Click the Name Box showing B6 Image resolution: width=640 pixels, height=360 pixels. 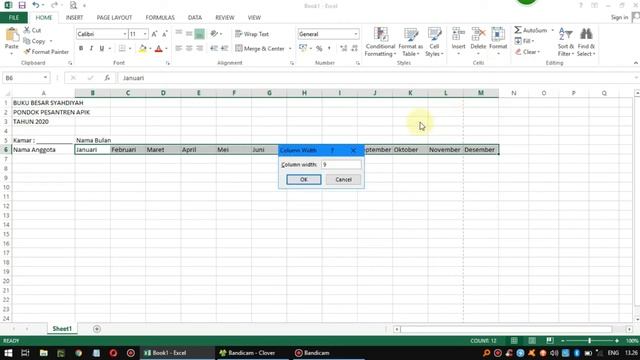(22, 78)
